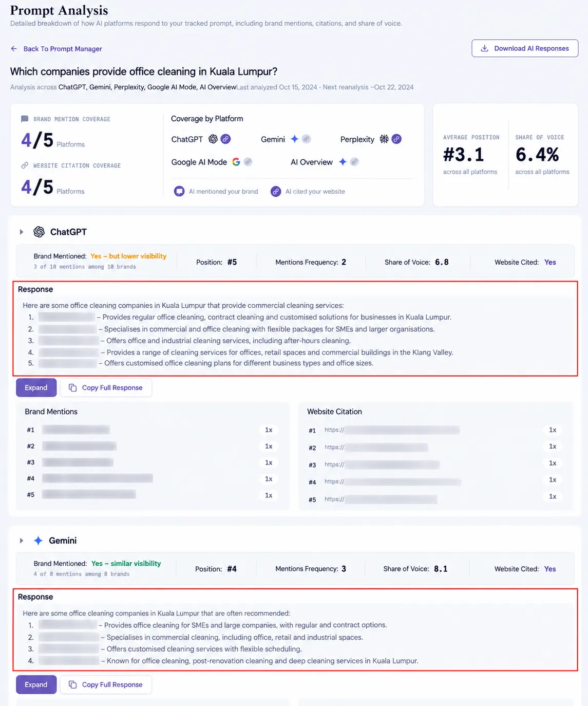The width and height of the screenshot is (588, 706).
Task: Open website citation #4 https link
Action: click(393, 481)
